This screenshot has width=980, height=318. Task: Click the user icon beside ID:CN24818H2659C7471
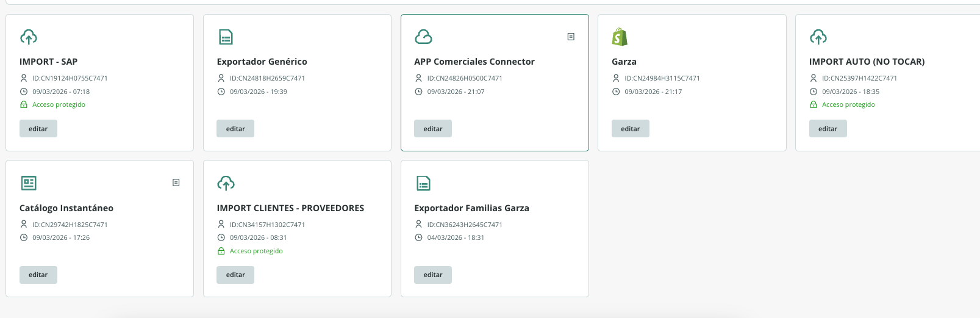(x=221, y=78)
